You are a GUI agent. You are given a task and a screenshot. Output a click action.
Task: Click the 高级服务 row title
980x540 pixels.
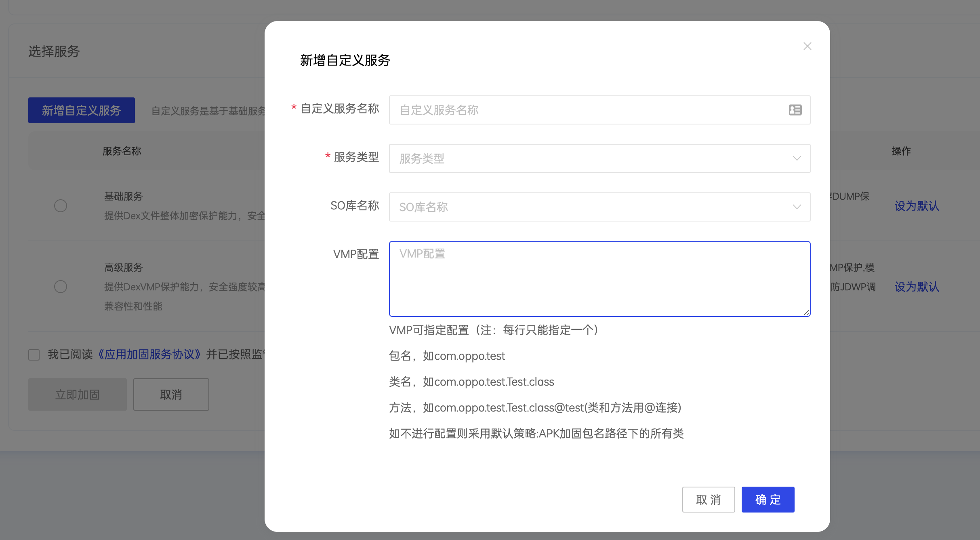pos(124,268)
